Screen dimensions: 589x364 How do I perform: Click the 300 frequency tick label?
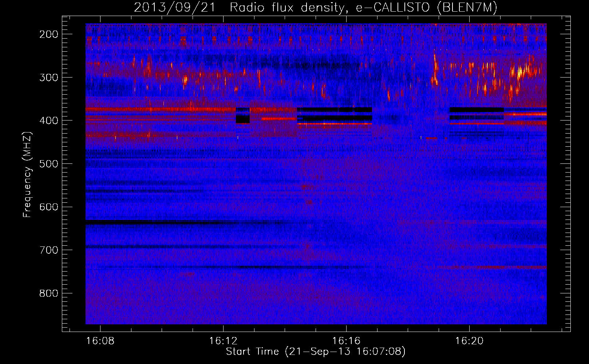coord(49,78)
